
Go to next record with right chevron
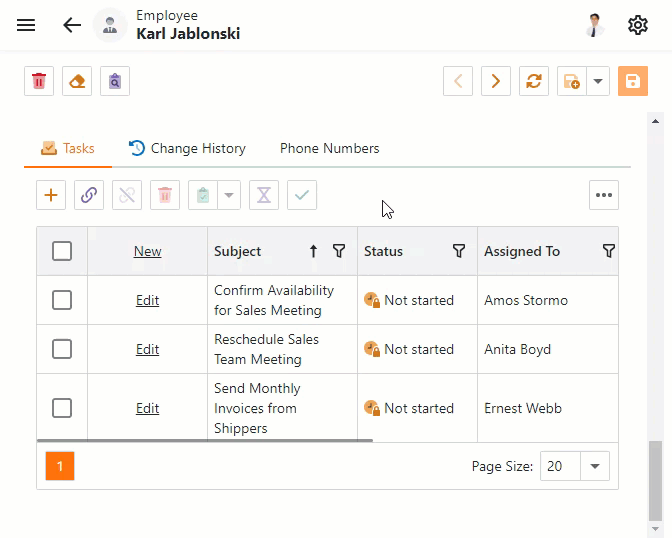coord(496,81)
